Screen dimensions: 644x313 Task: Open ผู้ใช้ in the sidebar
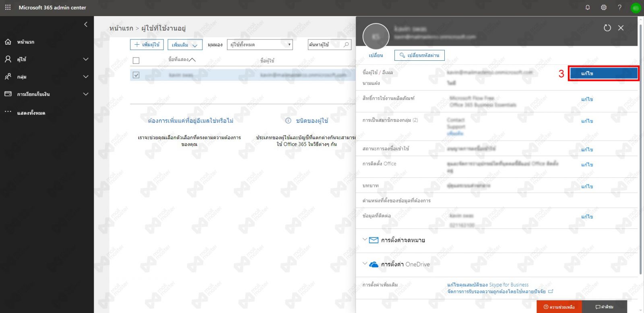(21, 59)
